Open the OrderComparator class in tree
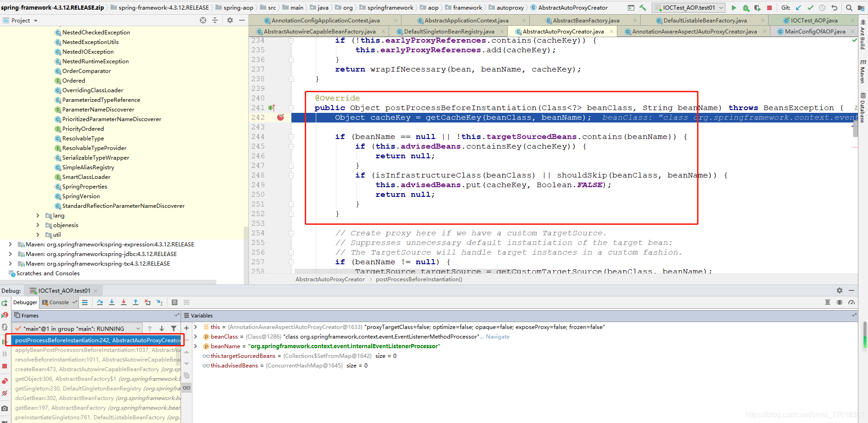Viewport: 868px width, 423px height. [86, 71]
